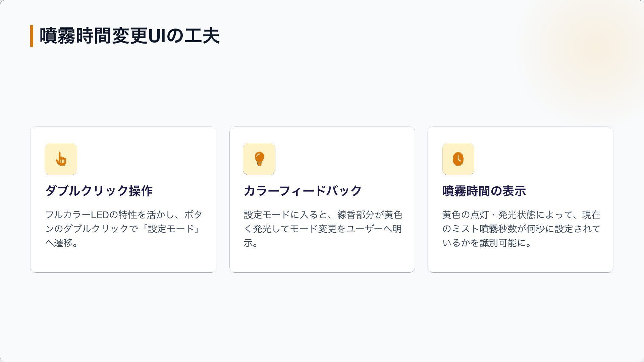Select the double-click operation card
The width and height of the screenshot is (644, 362).
(x=123, y=199)
